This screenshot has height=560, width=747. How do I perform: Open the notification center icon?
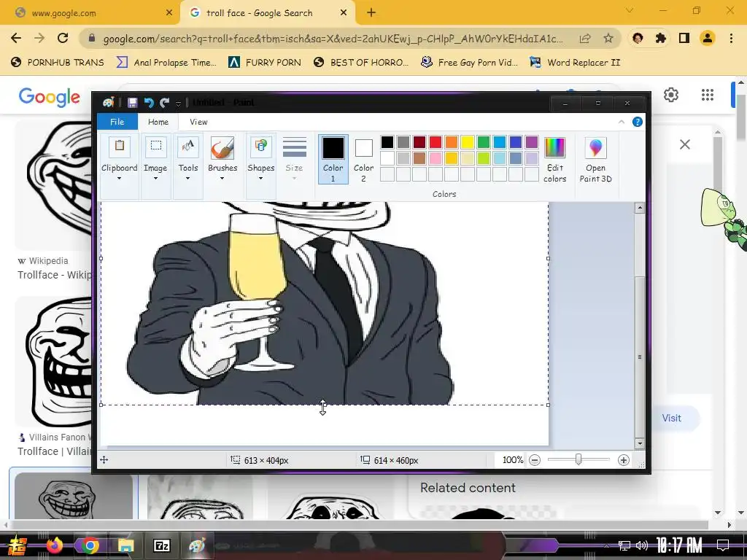(723, 545)
